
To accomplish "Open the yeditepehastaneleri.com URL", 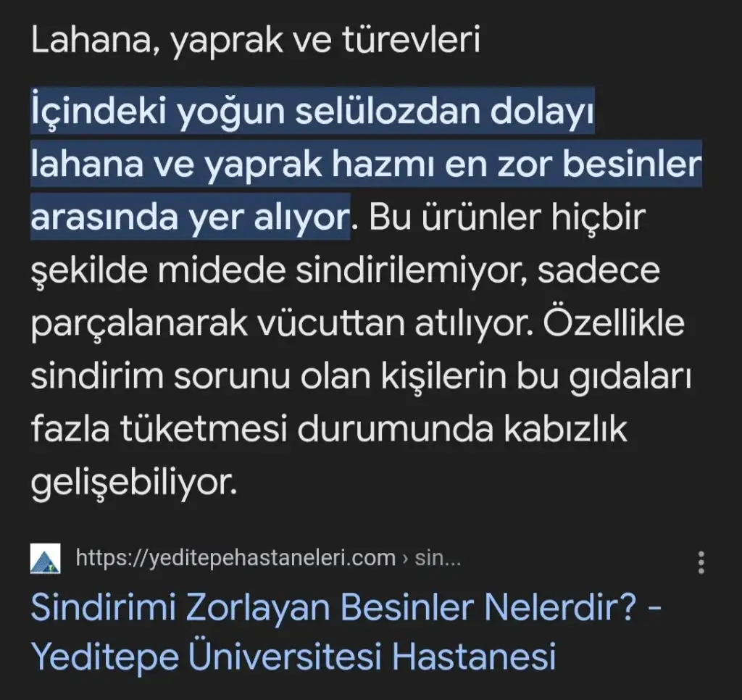I will point(235,558).
